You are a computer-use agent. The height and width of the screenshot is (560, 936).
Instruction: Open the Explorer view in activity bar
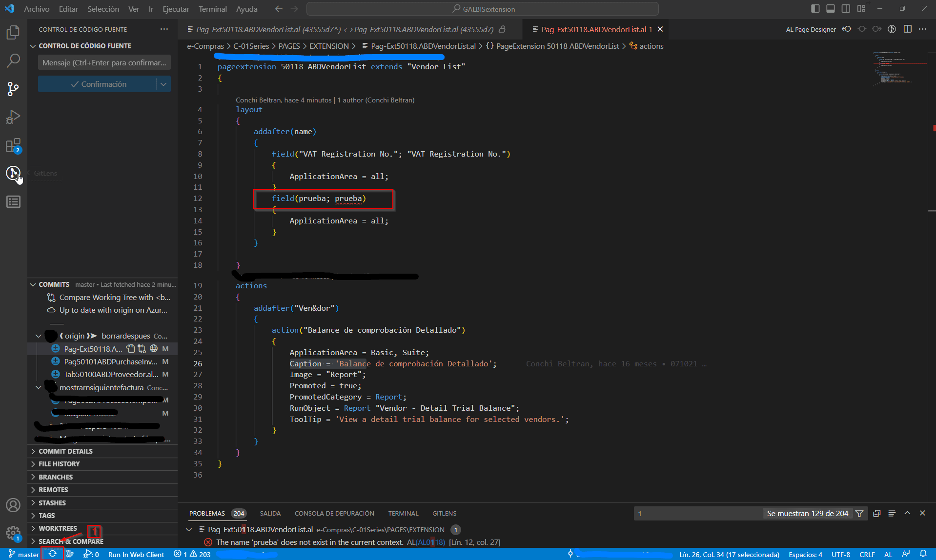[x=13, y=33]
